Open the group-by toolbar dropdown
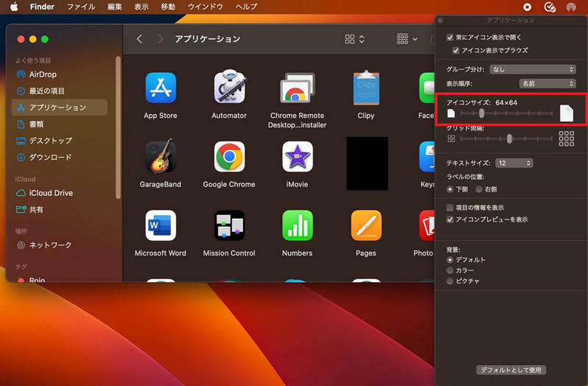 point(407,38)
